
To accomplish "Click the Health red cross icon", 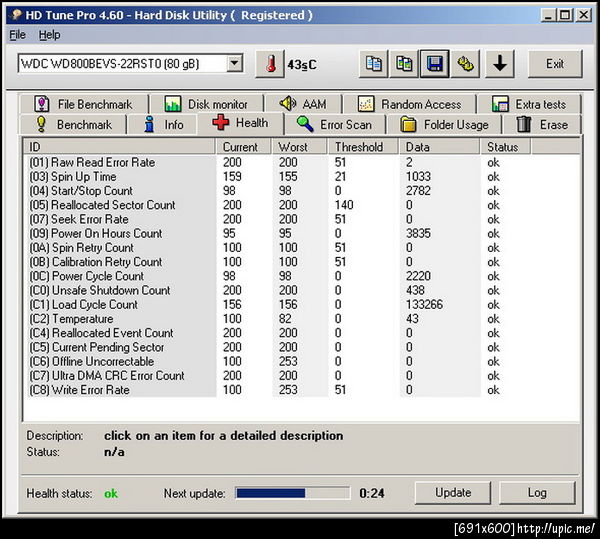I will pos(221,122).
